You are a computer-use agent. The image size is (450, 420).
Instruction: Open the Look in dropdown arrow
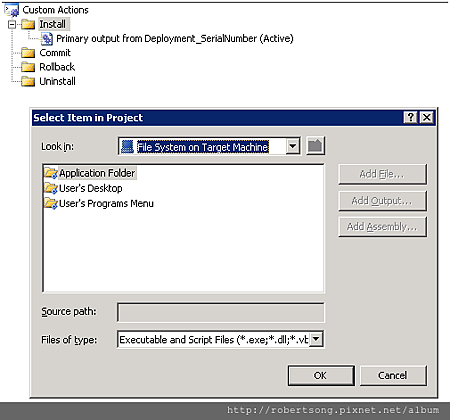(x=293, y=146)
